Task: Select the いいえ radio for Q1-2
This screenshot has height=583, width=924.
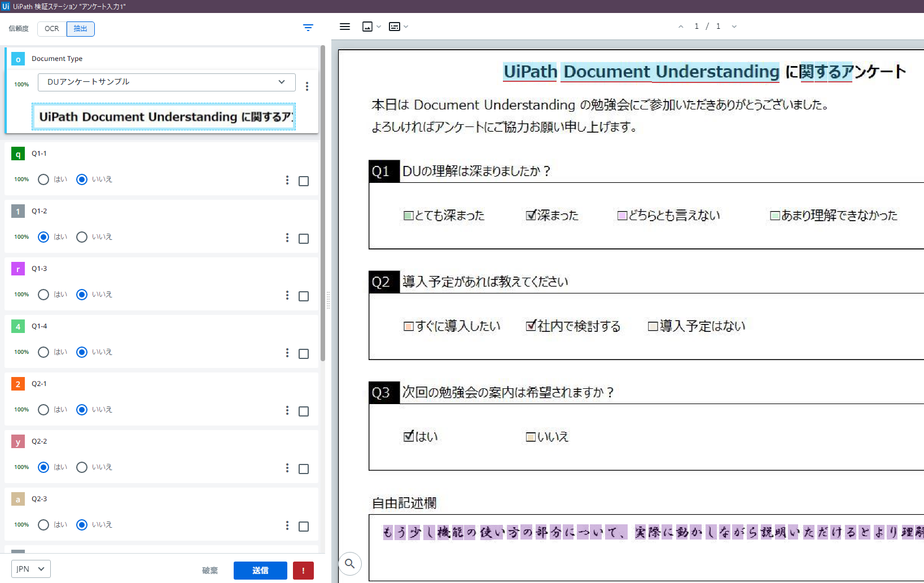Action: click(82, 237)
